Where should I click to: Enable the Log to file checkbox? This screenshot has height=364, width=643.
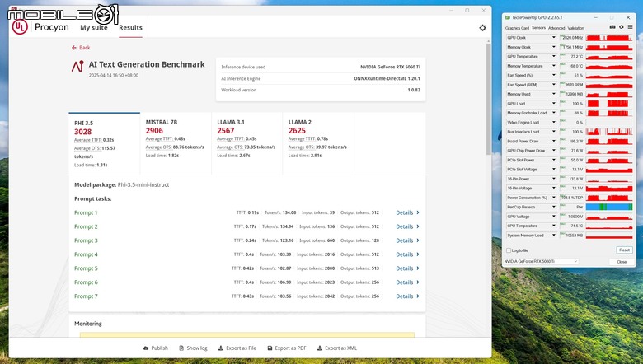coord(509,250)
